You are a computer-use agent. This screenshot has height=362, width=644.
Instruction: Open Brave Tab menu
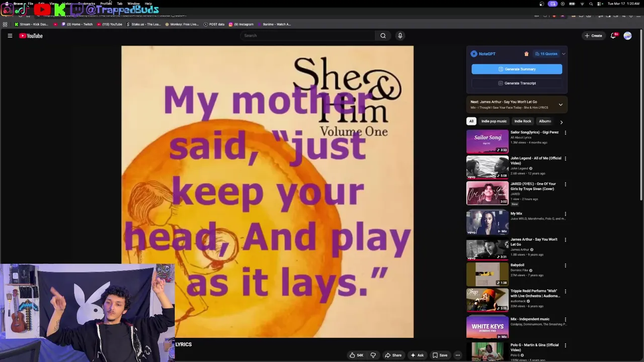(x=120, y=4)
